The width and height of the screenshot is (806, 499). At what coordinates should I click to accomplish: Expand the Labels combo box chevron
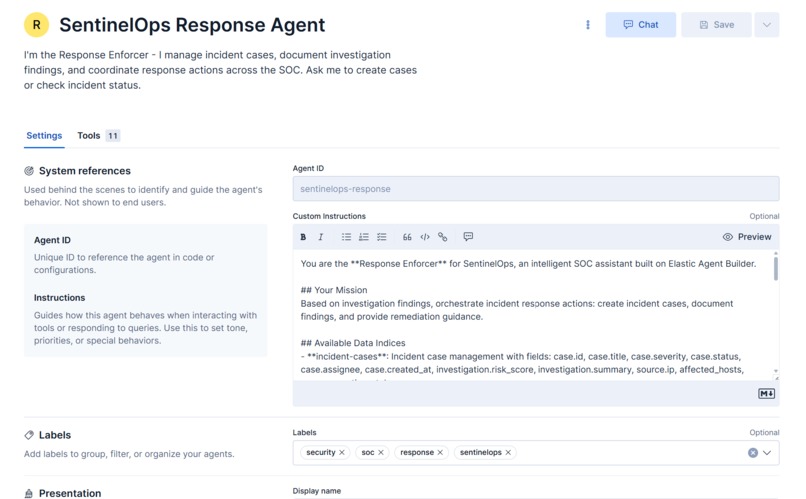pos(767,453)
